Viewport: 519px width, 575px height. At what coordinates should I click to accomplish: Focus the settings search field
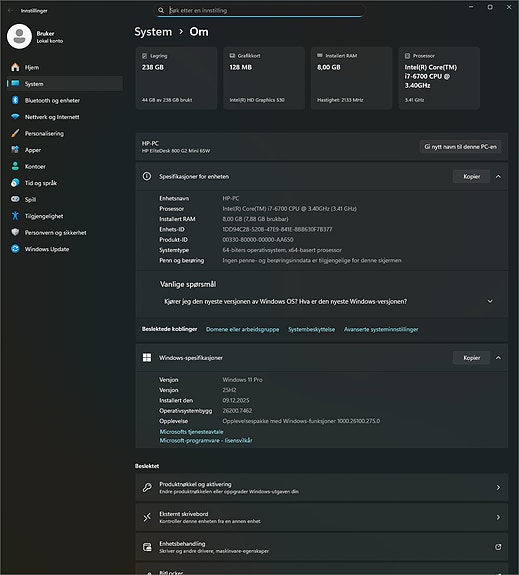pos(259,10)
